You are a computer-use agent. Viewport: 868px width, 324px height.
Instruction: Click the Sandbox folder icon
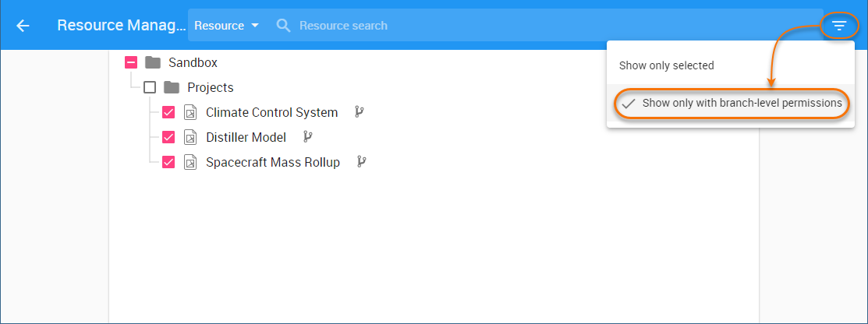(153, 62)
